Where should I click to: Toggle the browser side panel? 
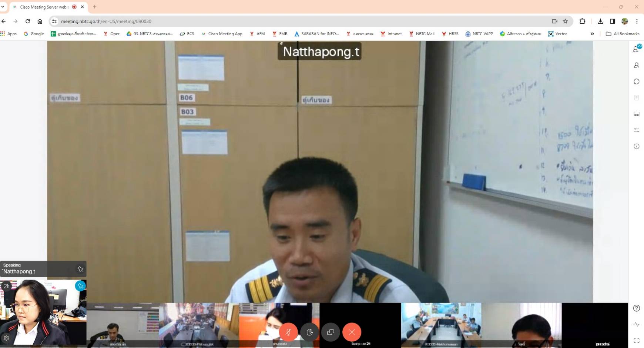[x=613, y=21]
